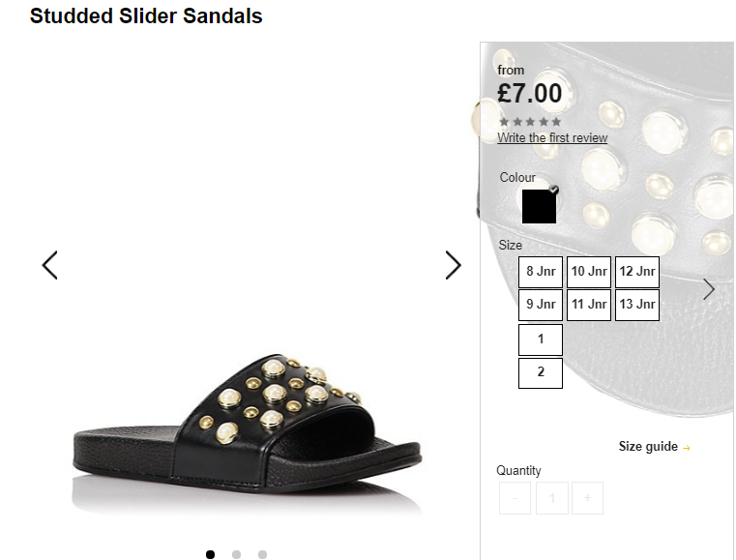This screenshot has width=736, height=560.
Task: Click the right chevron on zoomed preview panel
Action: [709, 289]
